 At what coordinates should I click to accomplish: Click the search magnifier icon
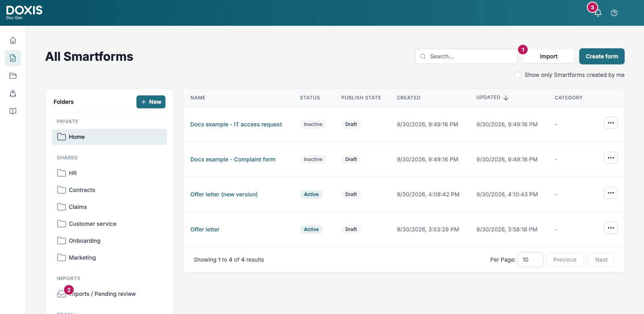pyautogui.click(x=423, y=56)
